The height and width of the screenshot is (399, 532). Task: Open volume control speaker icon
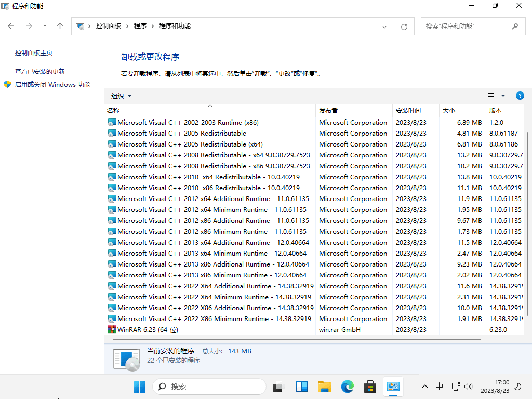pyautogui.click(x=468, y=387)
